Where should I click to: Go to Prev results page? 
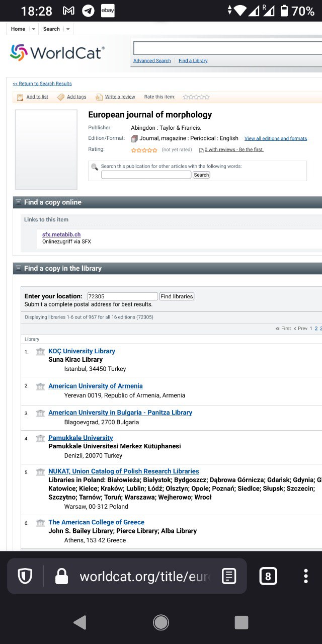tap(300, 329)
